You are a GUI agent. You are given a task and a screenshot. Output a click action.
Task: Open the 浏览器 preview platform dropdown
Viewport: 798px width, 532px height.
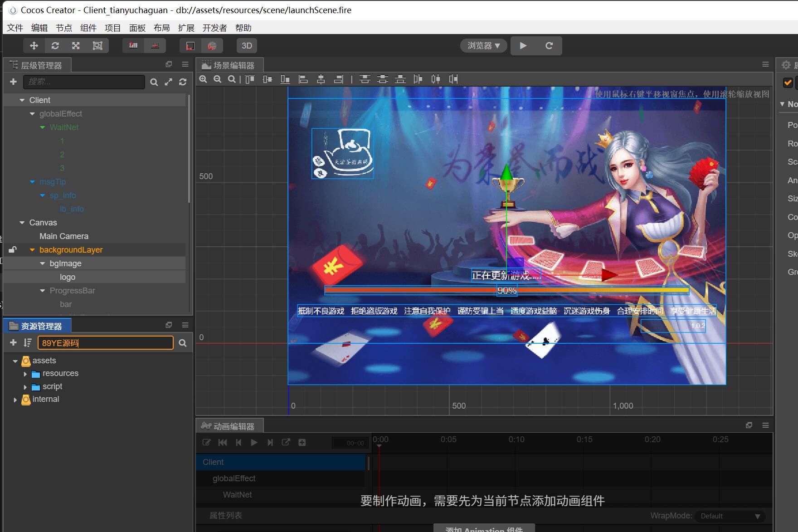click(x=484, y=46)
